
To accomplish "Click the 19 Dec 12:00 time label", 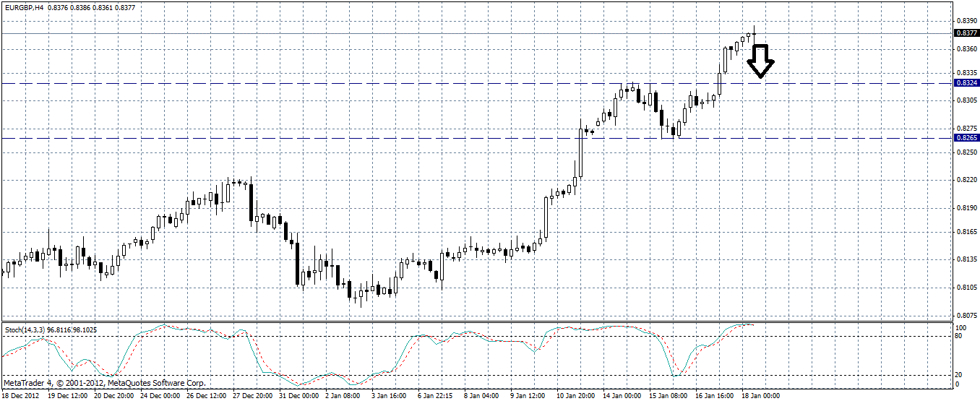I will coord(69,396).
